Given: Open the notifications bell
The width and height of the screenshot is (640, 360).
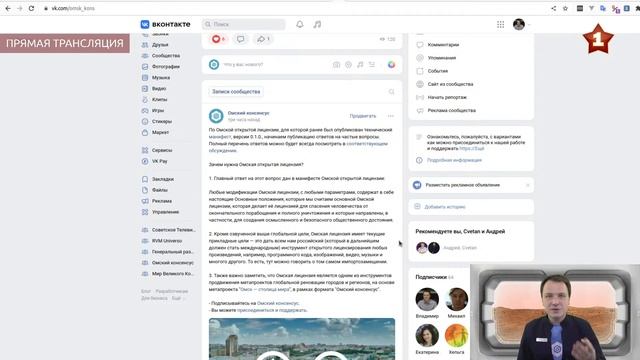Looking at the screenshot, I should [x=300, y=24].
